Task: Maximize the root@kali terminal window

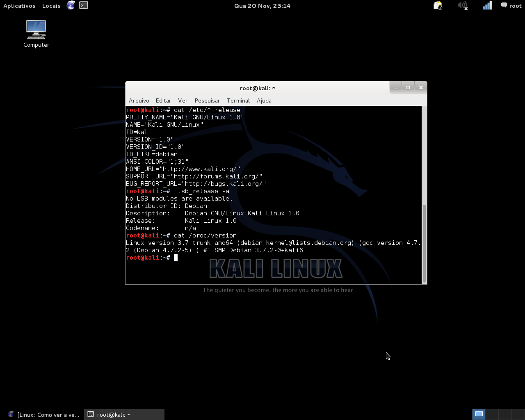Action: coord(408,87)
